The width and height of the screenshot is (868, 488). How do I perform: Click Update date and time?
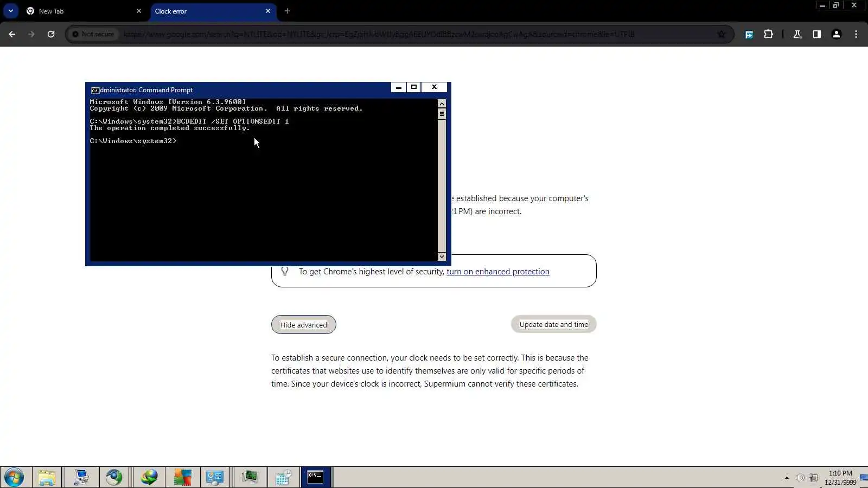coord(554,324)
